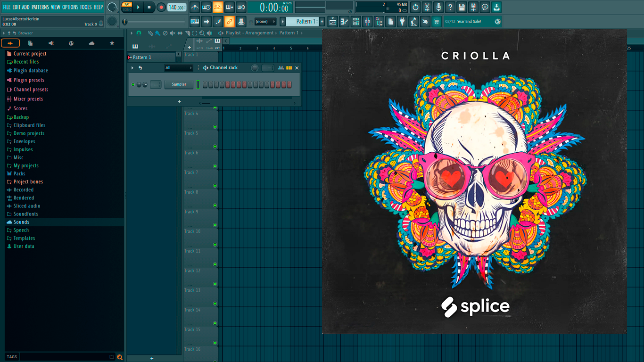Toggle the multilink to controllers icon
Screen dimensions: 644x362
click(x=229, y=22)
